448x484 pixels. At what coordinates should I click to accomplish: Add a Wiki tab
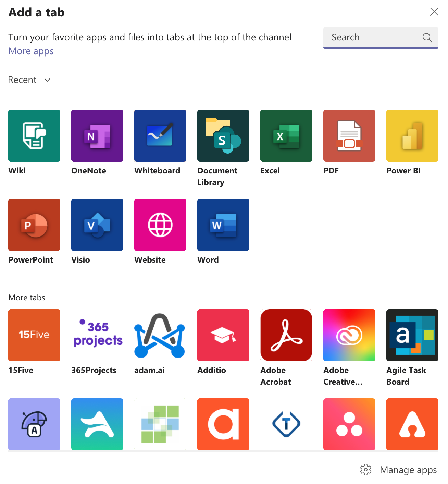(34, 136)
